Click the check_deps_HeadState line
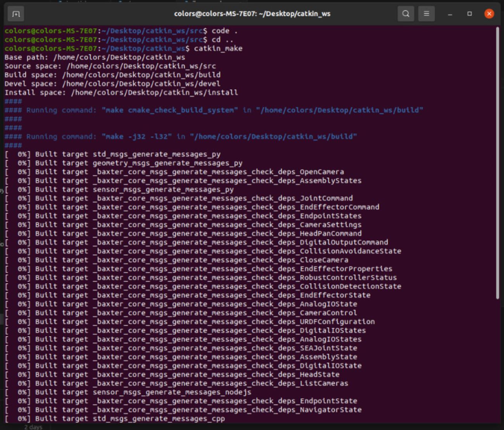Image resolution: width=504 pixels, height=430 pixels. coord(172,375)
